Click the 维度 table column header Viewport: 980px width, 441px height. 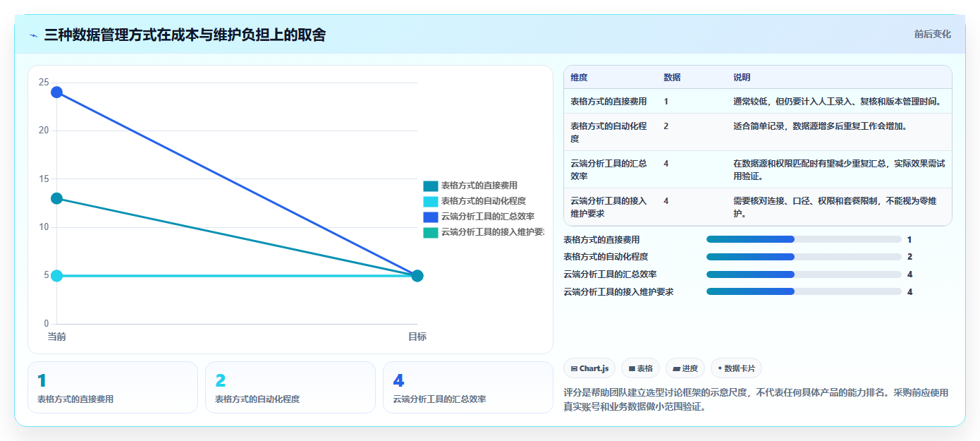[579, 78]
